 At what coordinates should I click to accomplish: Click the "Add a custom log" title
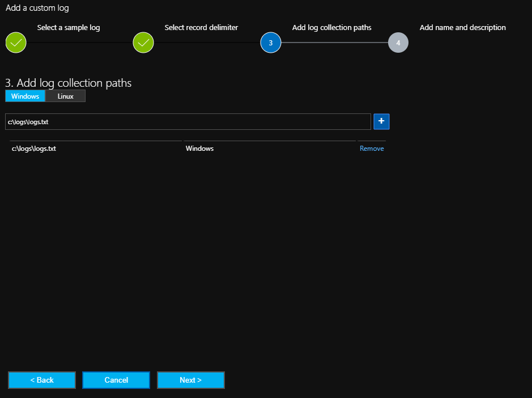(37, 8)
